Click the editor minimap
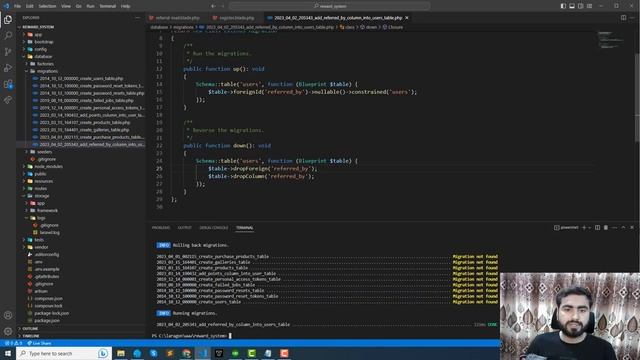640x360 pixels. click(611, 40)
